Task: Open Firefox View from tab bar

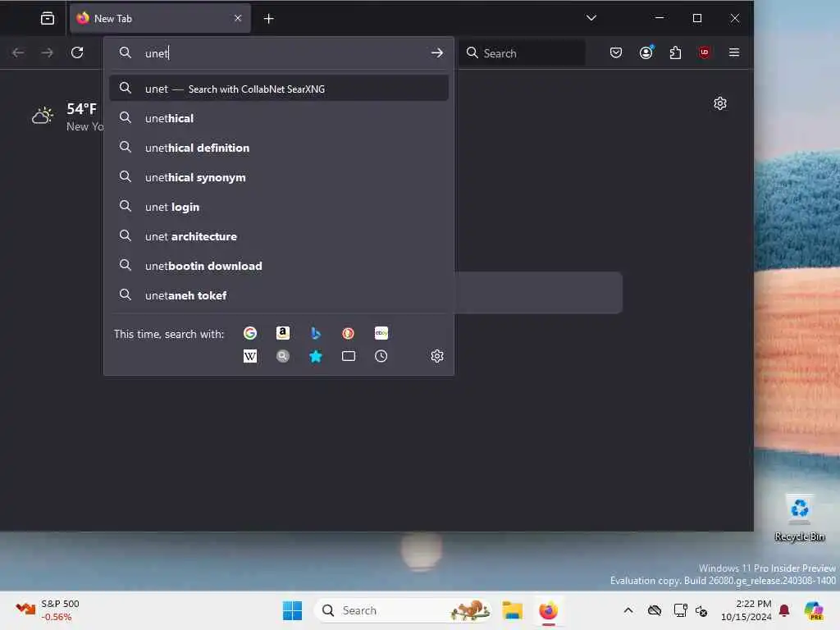Action: click(x=48, y=19)
